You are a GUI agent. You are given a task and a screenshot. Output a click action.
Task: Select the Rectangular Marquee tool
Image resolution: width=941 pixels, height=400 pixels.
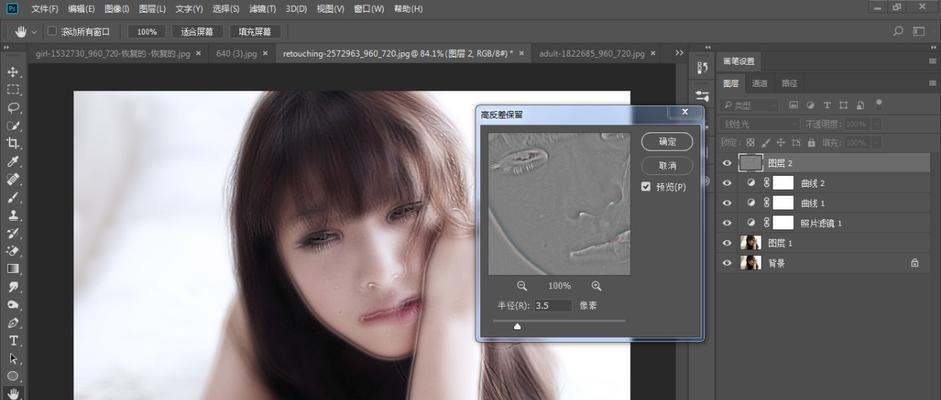(x=13, y=90)
